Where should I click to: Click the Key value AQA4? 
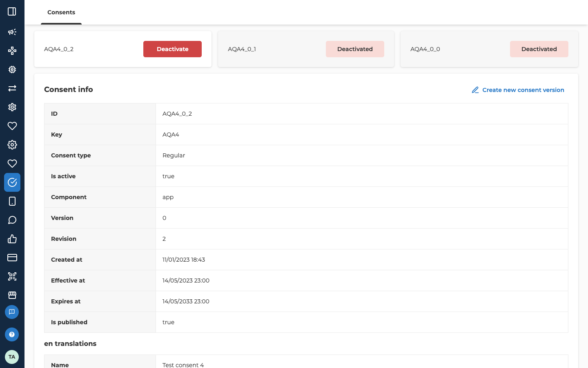(171, 135)
